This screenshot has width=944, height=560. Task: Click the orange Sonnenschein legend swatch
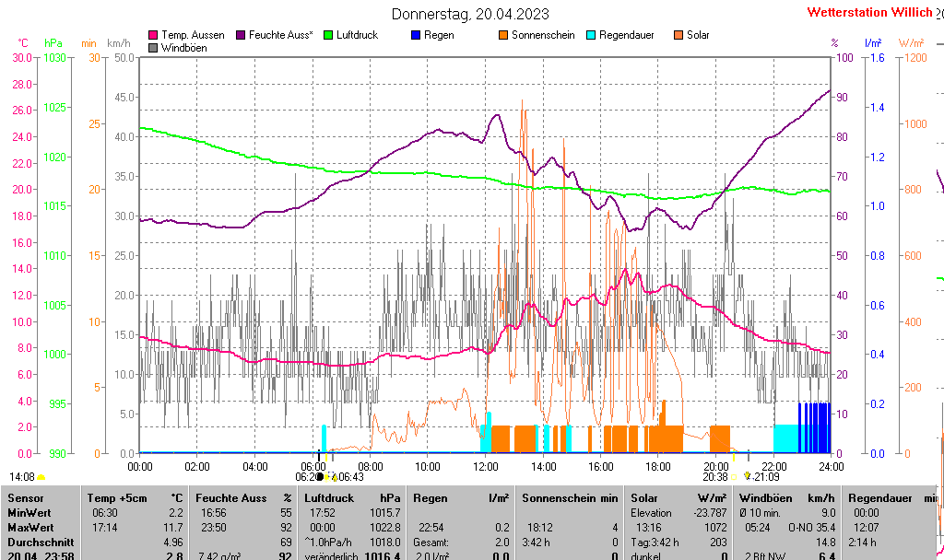click(x=503, y=36)
